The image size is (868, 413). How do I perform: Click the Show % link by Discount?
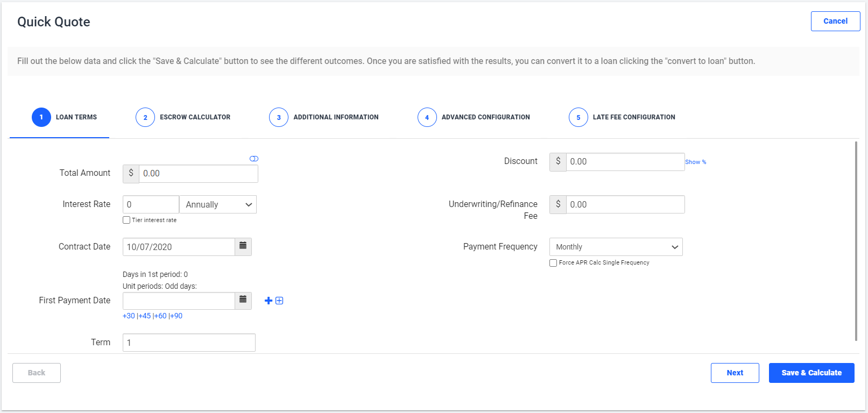point(696,162)
